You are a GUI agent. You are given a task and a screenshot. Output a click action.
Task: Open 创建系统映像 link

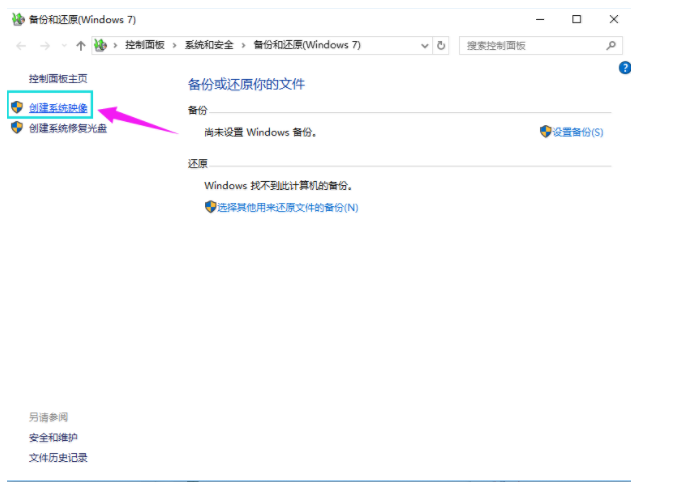58,108
